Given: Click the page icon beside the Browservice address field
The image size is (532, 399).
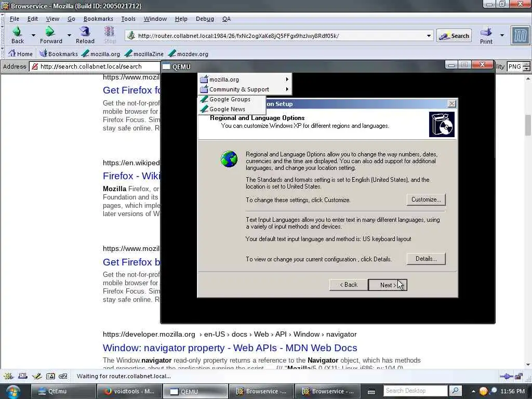Looking at the screenshot, I should tap(35, 66).
